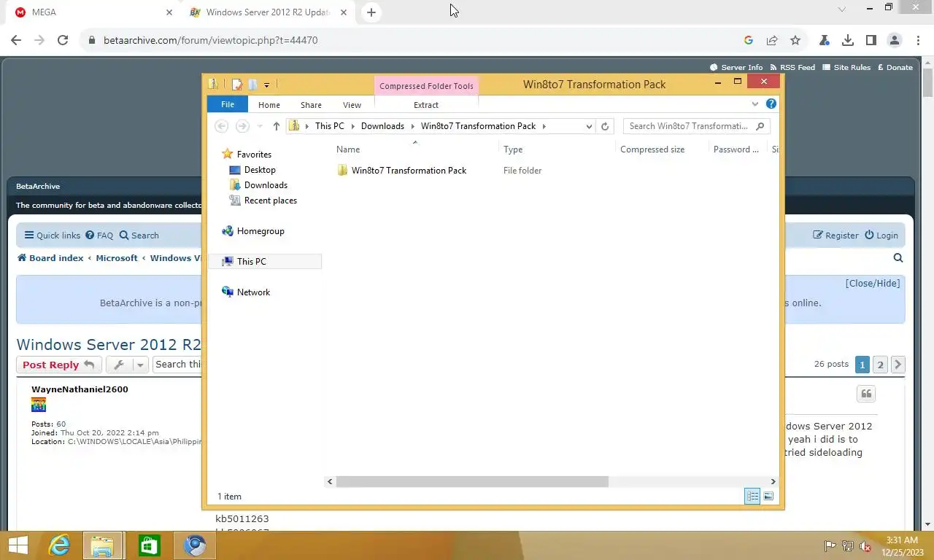Image resolution: width=934 pixels, height=560 pixels.
Task: Click the Explorer Forward arrow button
Action: point(242,126)
